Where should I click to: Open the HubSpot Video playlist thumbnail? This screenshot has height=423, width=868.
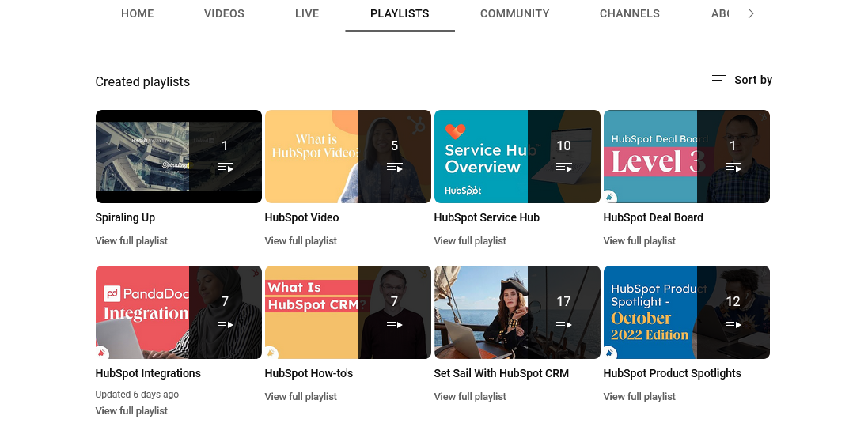(348, 157)
